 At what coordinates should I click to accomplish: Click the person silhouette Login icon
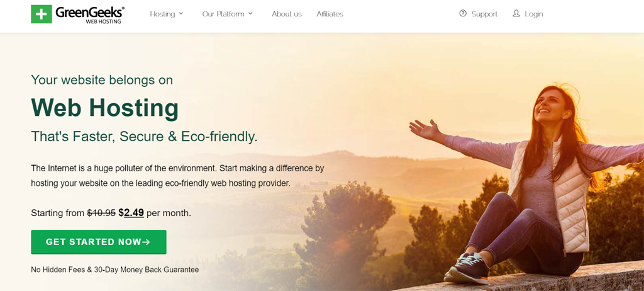click(x=516, y=13)
